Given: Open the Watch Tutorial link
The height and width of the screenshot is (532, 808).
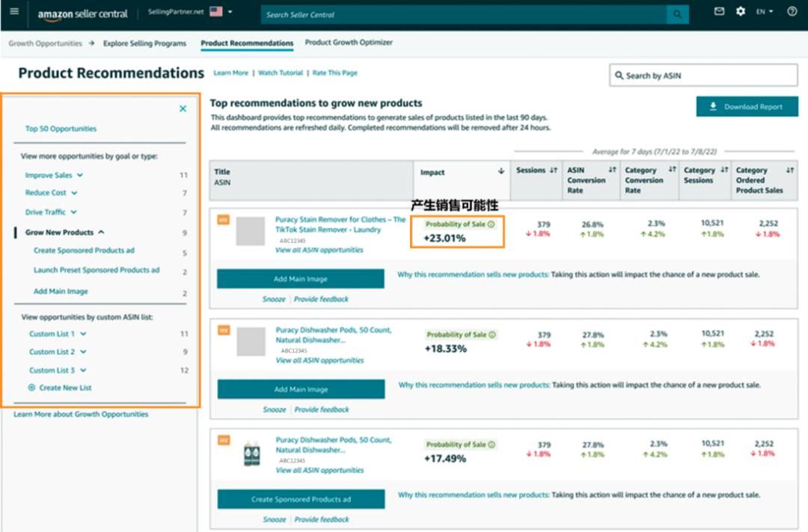Looking at the screenshot, I should [281, 73].
